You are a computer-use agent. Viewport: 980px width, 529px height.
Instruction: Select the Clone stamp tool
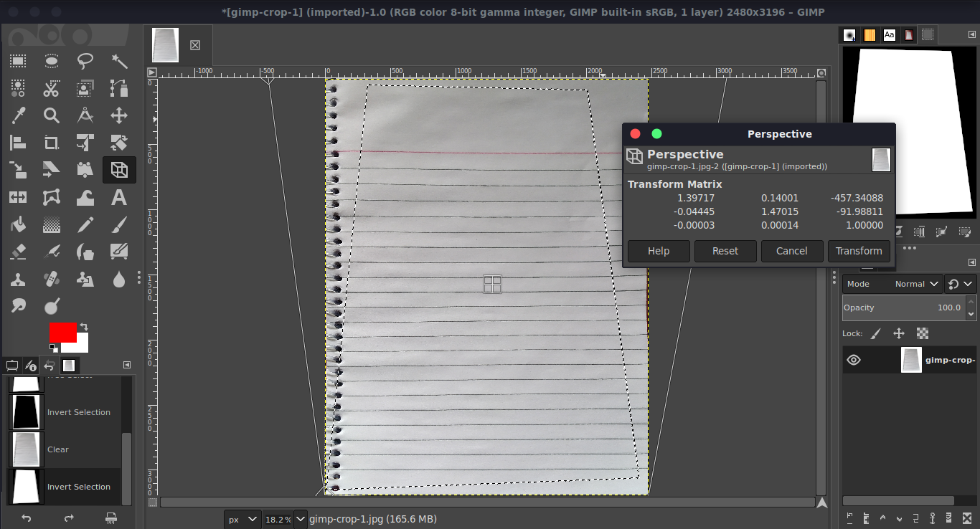pos(18,279)
